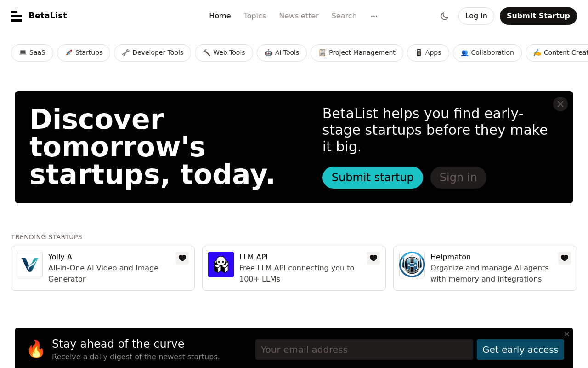Image resolution: width=588 pixels, height=368 pixels.
Task: Like Yolly AI with heart icon
Action: [x=182, y=258]
